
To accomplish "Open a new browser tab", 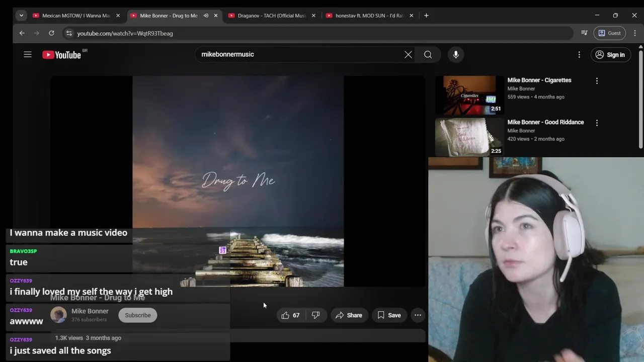I will (426, 16).
